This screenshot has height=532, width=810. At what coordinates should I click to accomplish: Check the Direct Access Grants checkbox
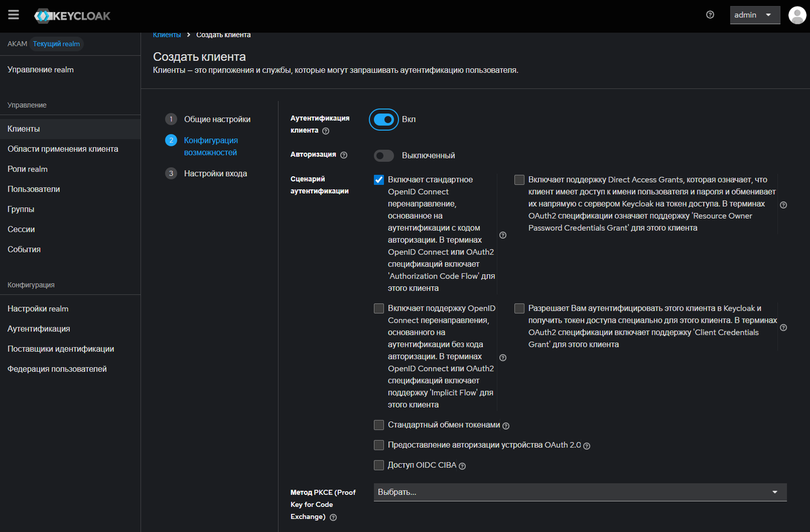(519, 180)
